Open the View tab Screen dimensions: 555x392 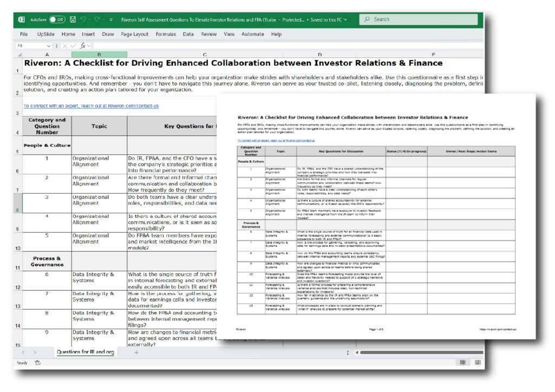click(x=229, y=34)
